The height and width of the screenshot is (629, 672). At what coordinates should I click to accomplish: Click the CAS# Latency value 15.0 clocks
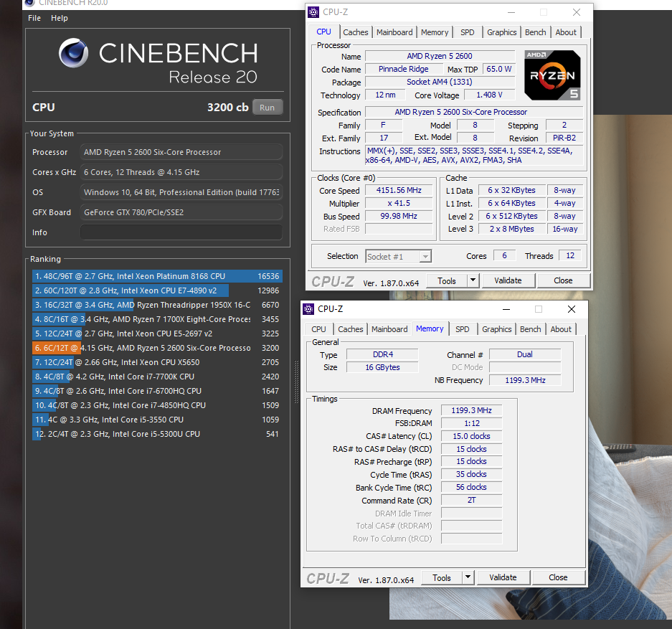[471, 436]
